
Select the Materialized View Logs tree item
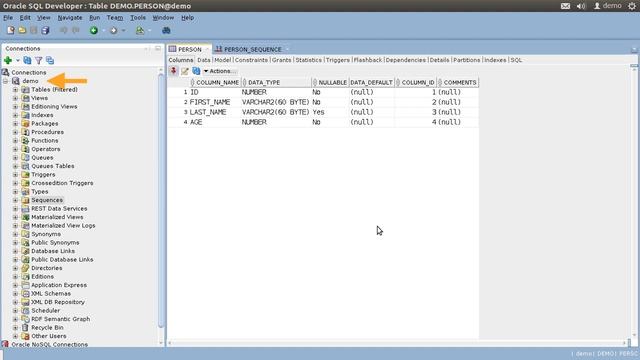point(63,225)
